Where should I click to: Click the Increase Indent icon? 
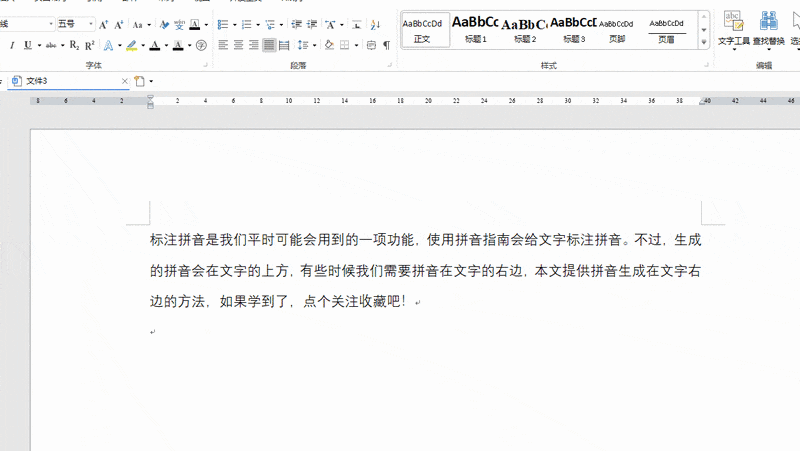(312, 24)
